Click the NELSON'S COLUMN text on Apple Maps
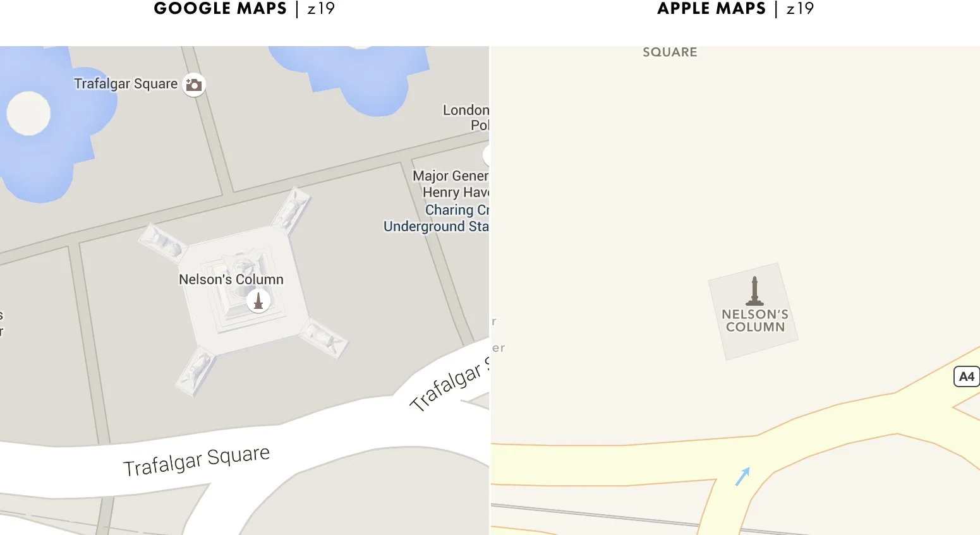 pyautogui.click(x=755, y=320)
